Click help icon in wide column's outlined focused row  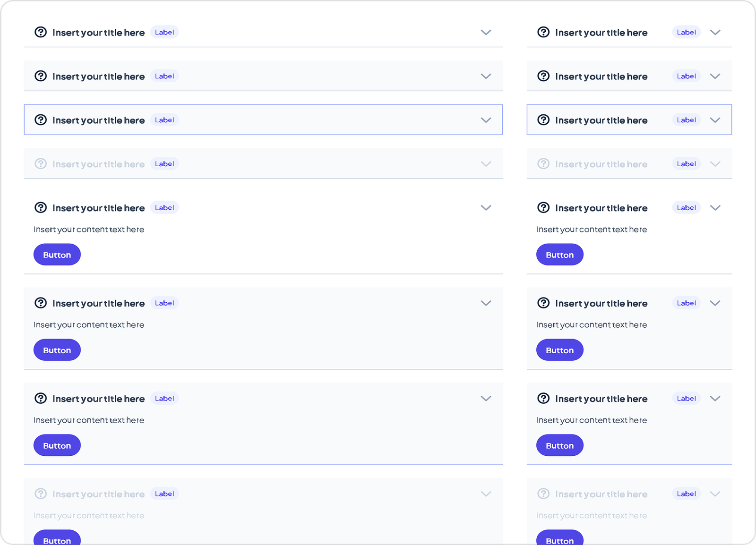pyautogui.click(x=41, y=120)
